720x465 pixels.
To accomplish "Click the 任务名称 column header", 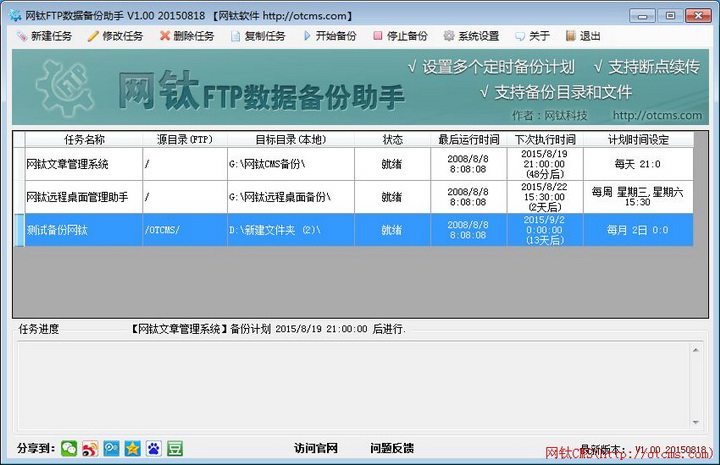I will pos(84,140).
